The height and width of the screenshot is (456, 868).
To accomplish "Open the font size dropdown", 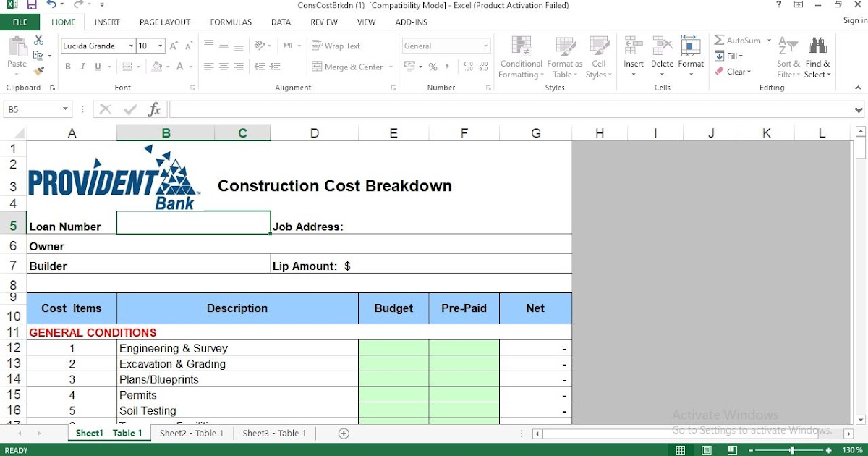I will [x=160, y=45].
